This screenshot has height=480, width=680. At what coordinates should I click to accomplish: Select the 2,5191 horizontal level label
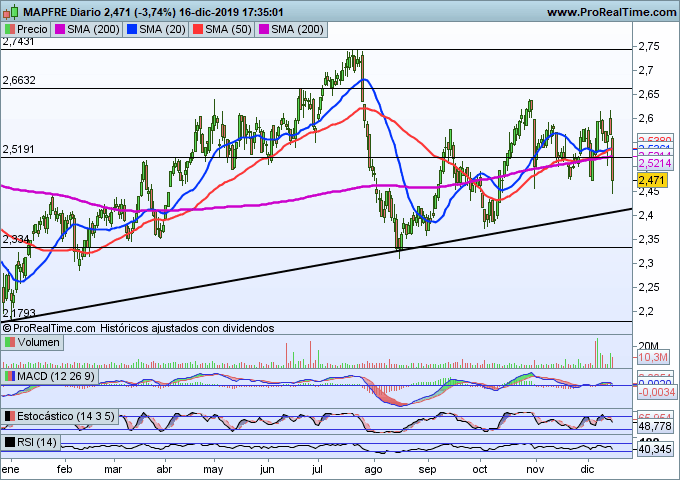coord(18,149)
